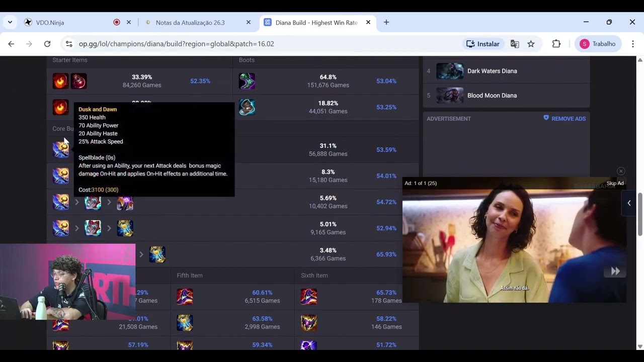The height and width of the screenshot is (362, 644).
Task: Click the 54.72% win rate value
Action: coord(386,202)
